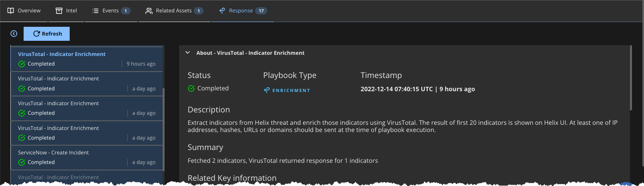The image size is (644, 186).
Task: Go to the Related Assets tab
Action: pos(174,11)
